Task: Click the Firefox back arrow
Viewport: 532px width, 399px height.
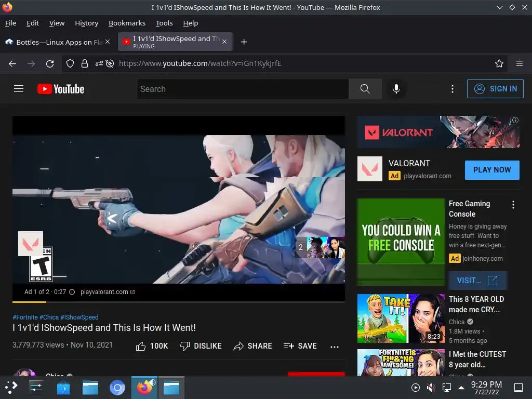Action: point(12,63)
